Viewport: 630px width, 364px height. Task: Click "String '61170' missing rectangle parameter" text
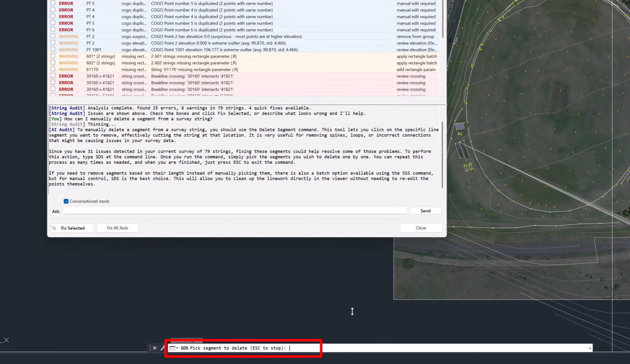[x=194, y=69]
